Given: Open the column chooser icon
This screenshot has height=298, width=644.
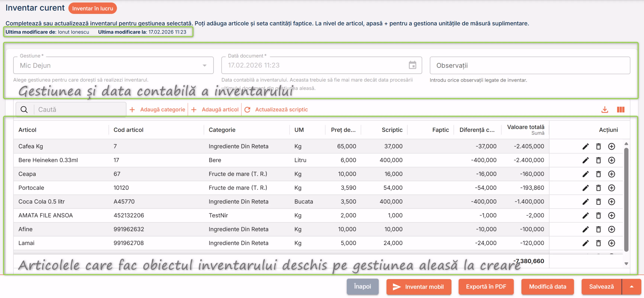Looking at the screenshot, I should click(621, 109).
